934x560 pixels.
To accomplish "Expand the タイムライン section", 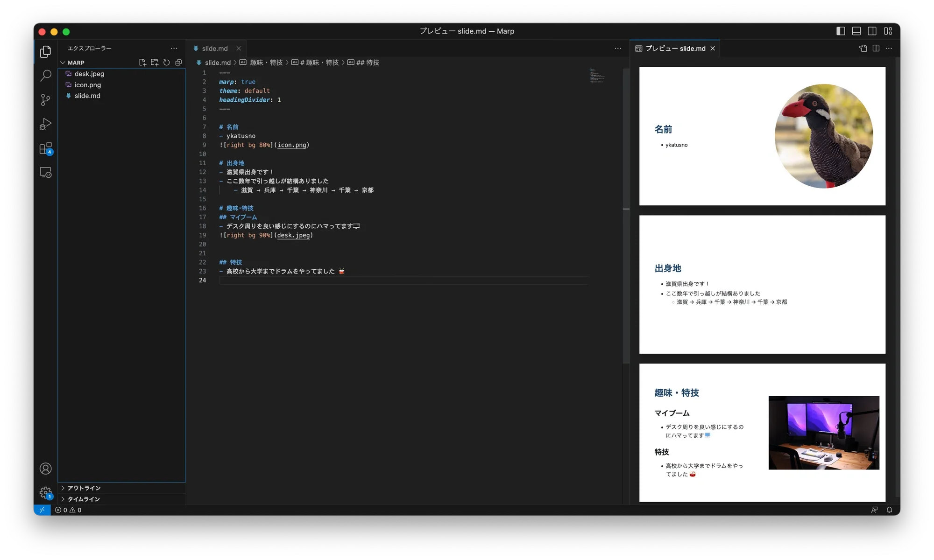I will click(84, 499).
